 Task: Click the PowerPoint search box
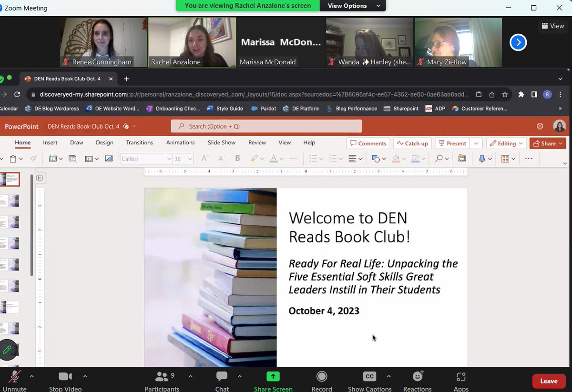(x=266, y=126)
